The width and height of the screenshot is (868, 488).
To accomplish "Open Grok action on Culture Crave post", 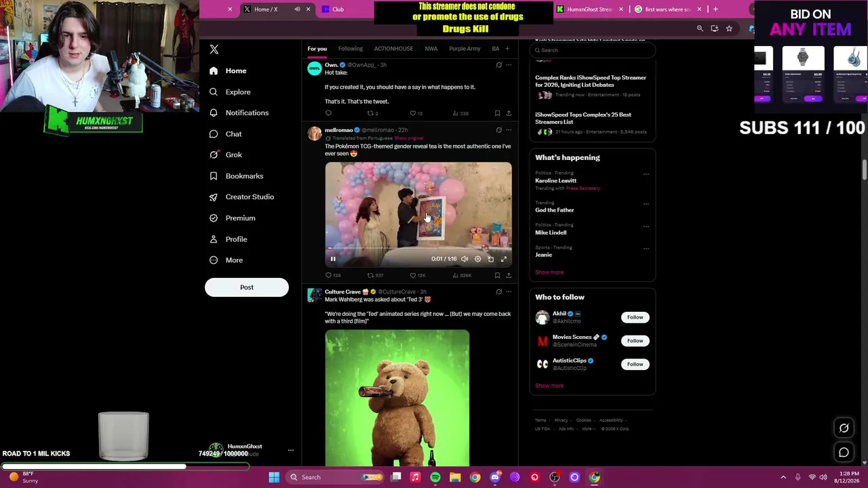I will click(498, 292).
